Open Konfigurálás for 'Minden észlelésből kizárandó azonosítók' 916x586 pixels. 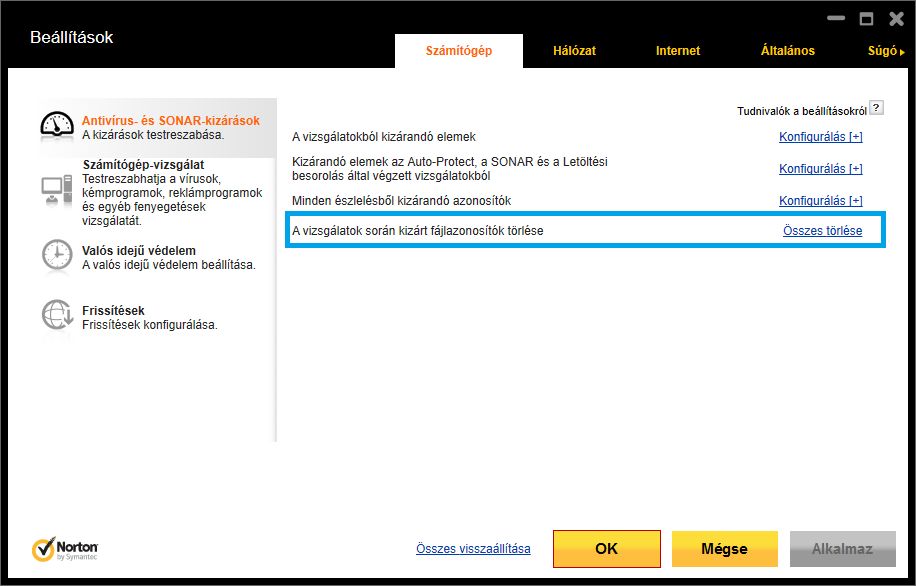coord(821,201)
